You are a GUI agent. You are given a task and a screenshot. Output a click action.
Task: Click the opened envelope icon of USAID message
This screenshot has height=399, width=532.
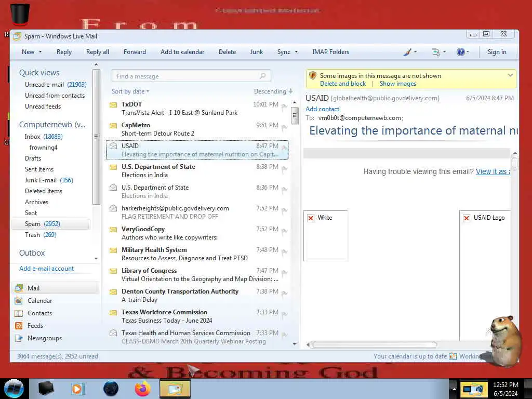pyautogui.click(x=113, y=146)
